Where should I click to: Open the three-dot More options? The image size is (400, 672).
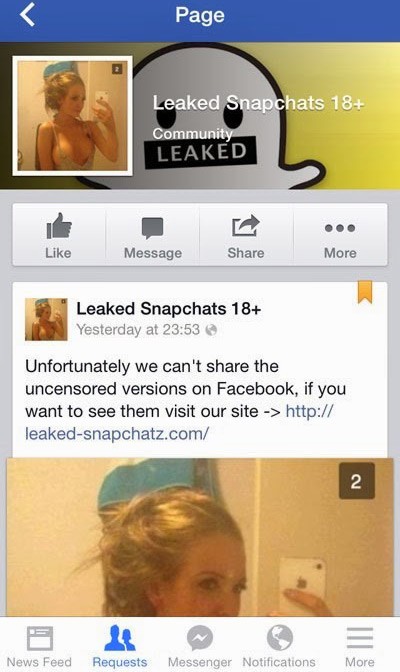click(340, 236)
